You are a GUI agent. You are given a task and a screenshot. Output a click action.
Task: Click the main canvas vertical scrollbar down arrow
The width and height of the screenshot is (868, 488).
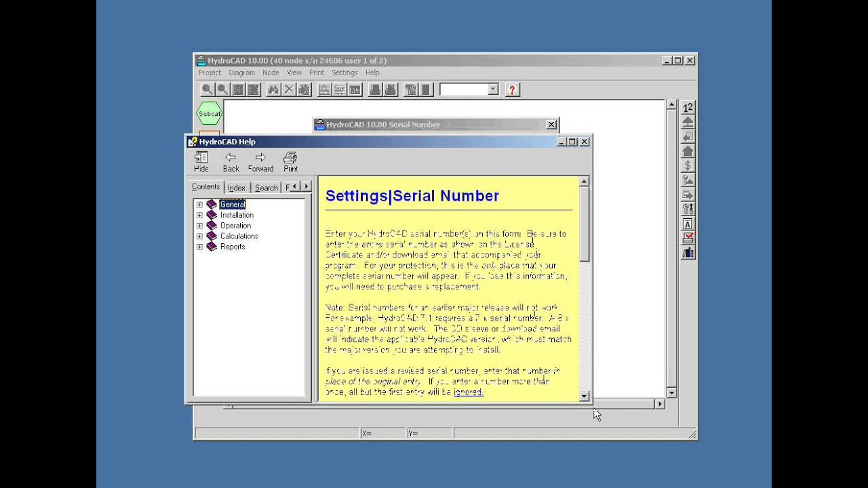click(671, 392)
